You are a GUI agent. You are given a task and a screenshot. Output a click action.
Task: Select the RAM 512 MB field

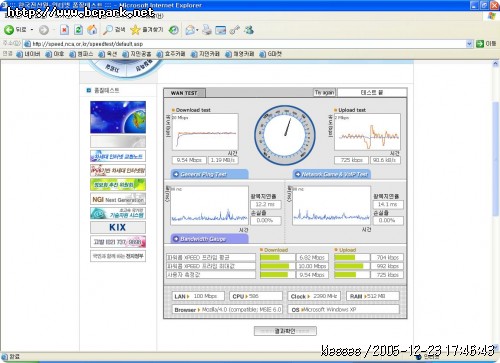point(373,296)
